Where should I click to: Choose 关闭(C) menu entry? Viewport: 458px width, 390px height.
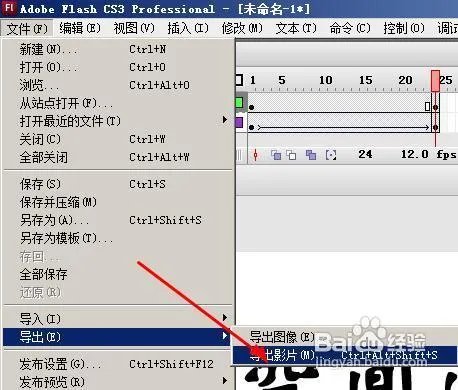click(118, 139)
